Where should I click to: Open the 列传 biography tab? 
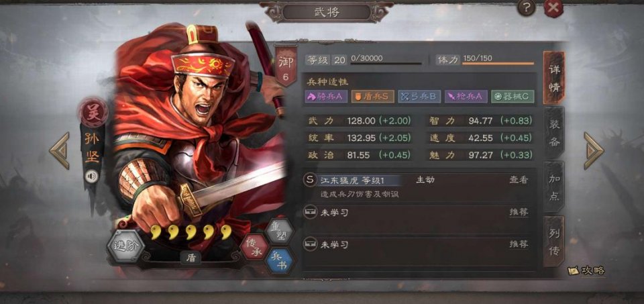554,241
